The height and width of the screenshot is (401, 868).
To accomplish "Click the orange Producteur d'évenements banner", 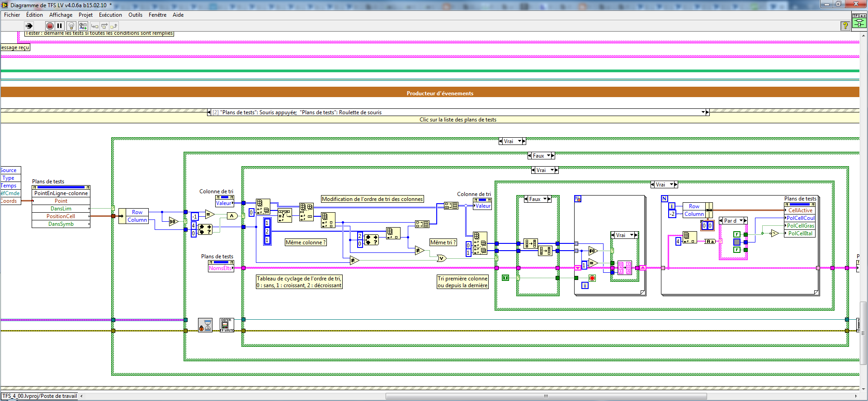I will 430,92.
